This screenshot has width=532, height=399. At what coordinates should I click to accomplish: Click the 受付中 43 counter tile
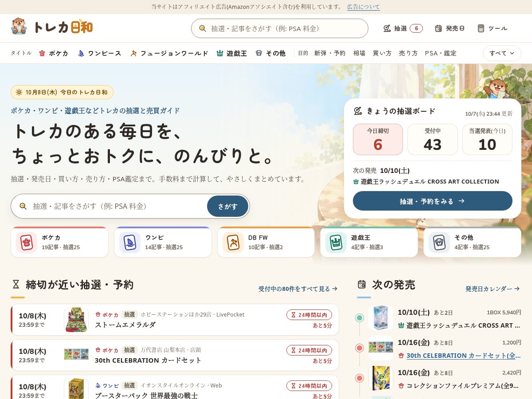coord(433,139)
